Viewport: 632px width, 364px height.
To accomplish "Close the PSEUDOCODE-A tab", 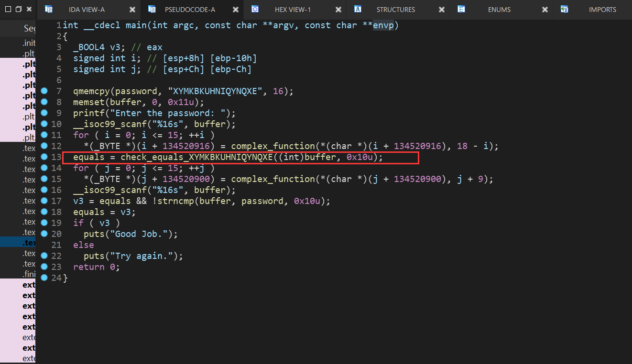I will pyautogui.click(x=236, y=10).
